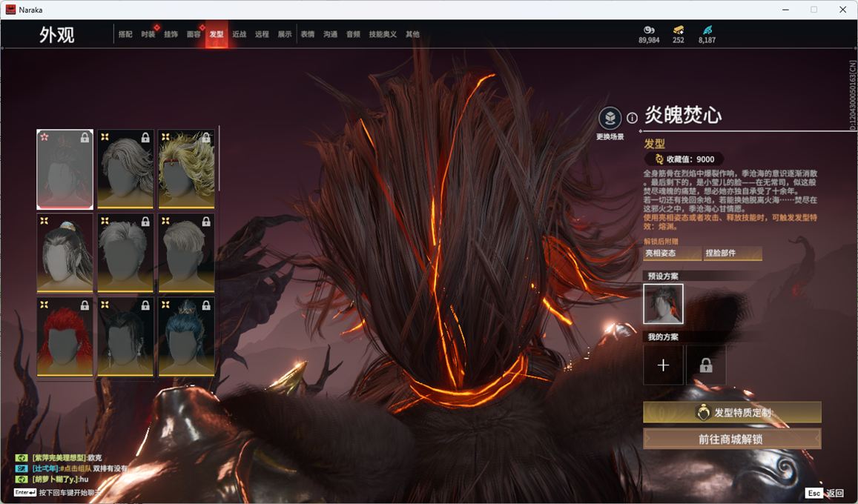Open the 沟通 tab
This screenshot has height=504, width=858.
[331, 34]
